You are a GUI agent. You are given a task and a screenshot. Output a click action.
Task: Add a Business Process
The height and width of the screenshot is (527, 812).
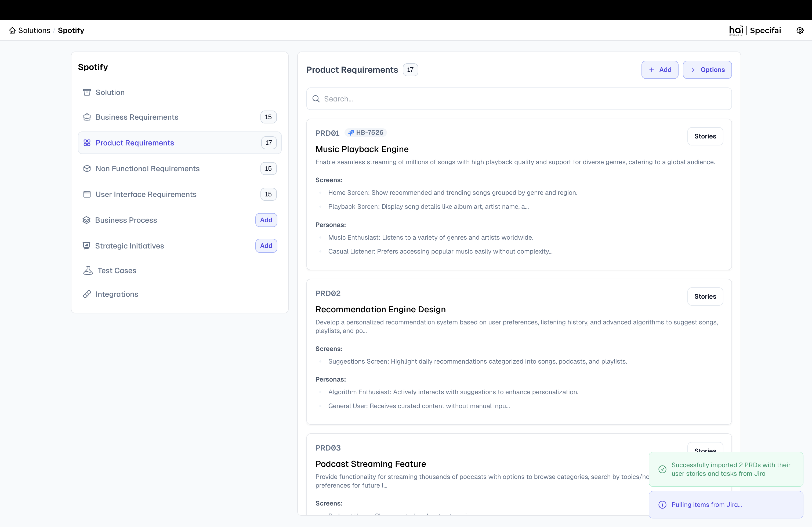tap(266, 220)
